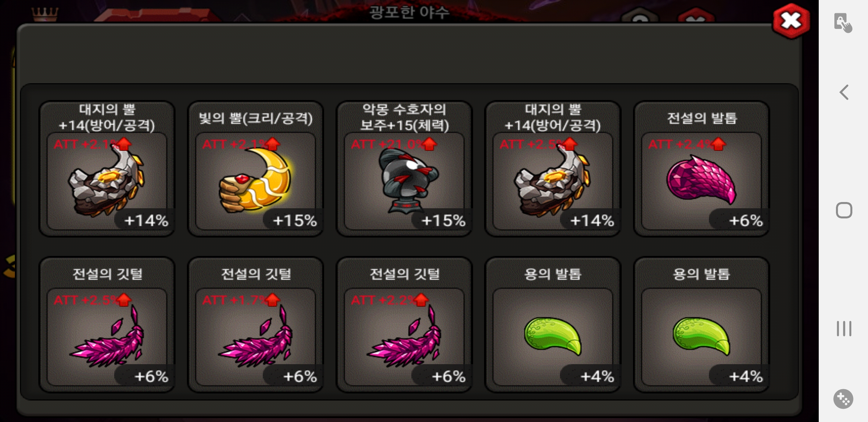Tap the red ATT +21.0% up arrow

point(429,144)
